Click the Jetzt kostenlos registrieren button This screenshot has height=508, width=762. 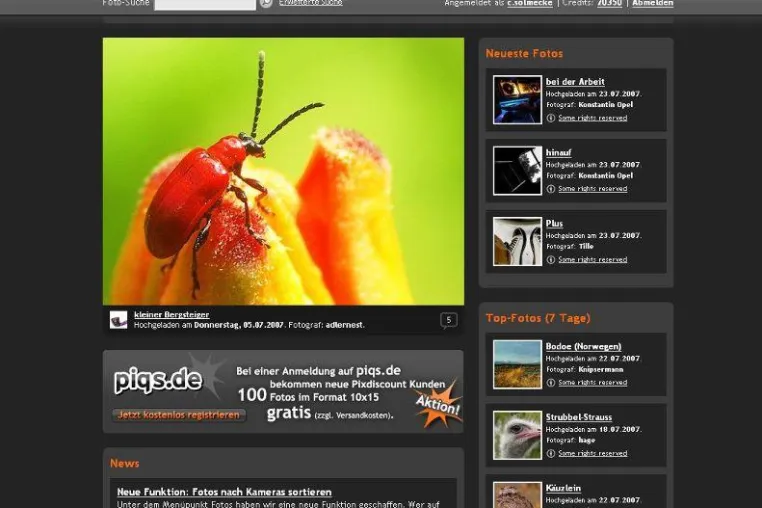click(179, 415)
